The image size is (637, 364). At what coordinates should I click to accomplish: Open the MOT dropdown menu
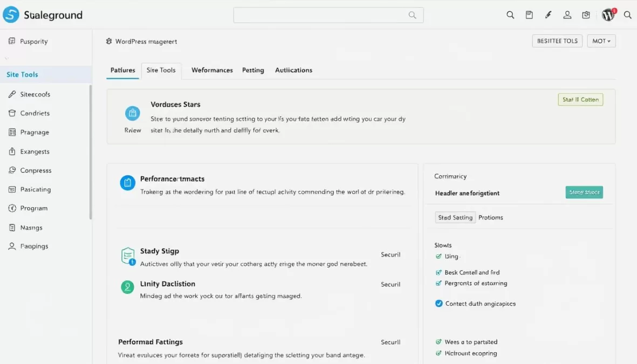pos(601,40)
